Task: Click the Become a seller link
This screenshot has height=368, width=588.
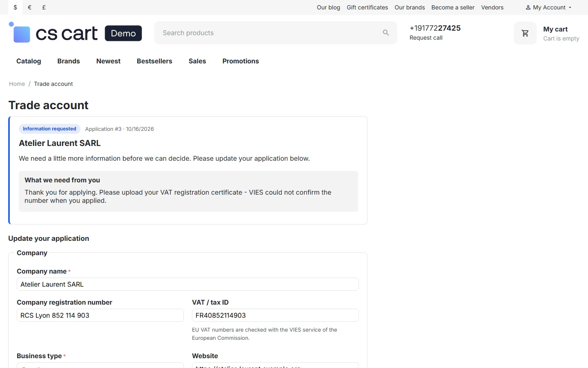Action: 453,7
